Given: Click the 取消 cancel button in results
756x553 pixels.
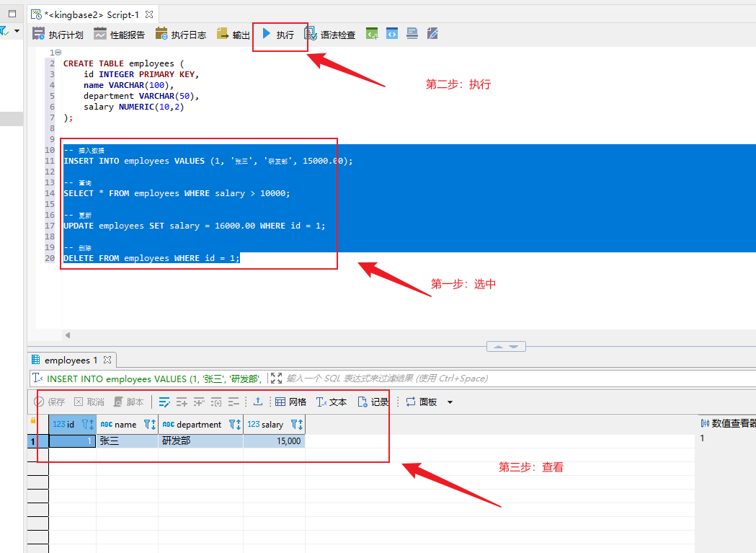Looking at the screenshot, I should (x=89, y=402).
